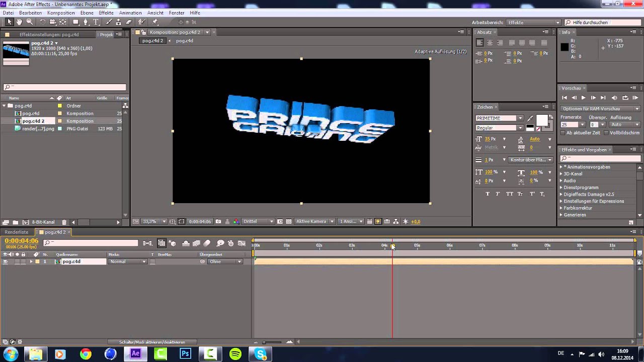Toggle the all caps TT button
Viewport: 644px width, 362px height.
tap(510, 194)
